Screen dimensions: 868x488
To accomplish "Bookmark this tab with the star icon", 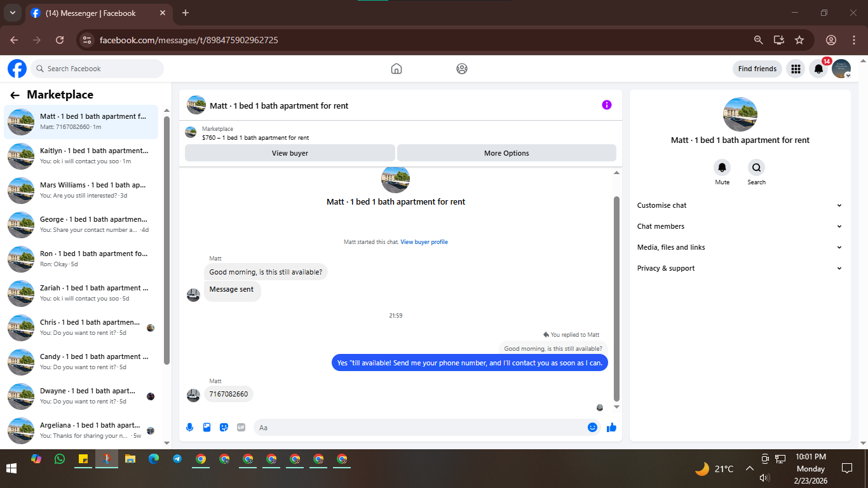I will coord(799,40).
